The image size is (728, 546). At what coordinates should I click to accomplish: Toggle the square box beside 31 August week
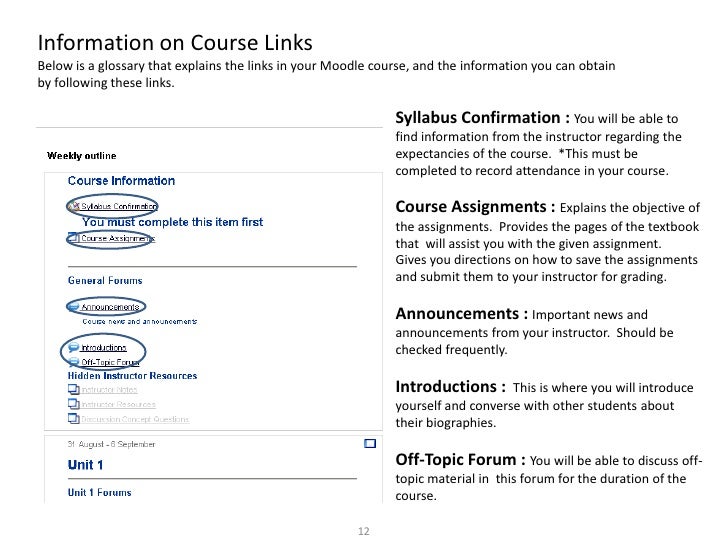[x=369, y=443]
